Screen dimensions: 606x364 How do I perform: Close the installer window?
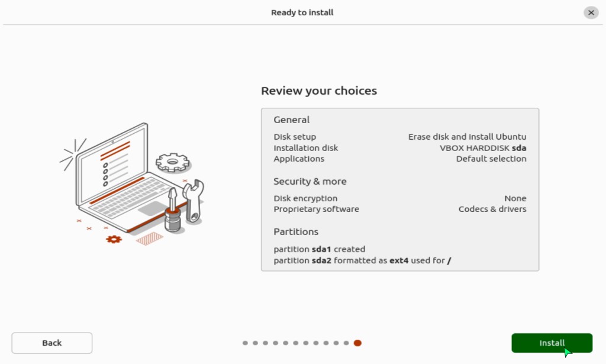tap(591, 12)
